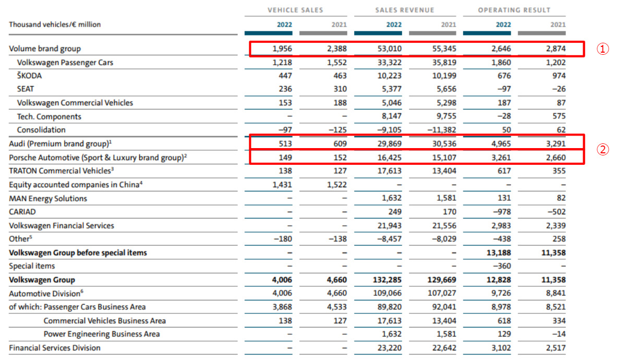Click Other 2022 sales revenue value −8,457
Viewport: 628px width, 364px height.
389,239
